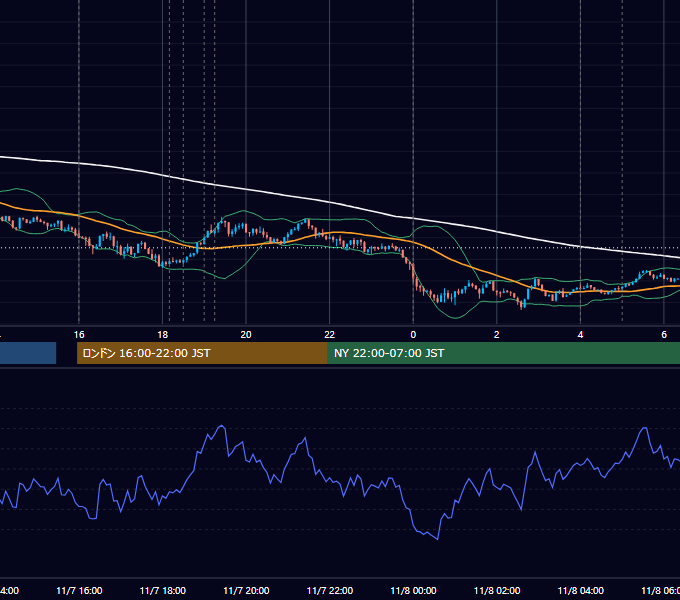The width and height of the screenshot is (680, 600).
Task: Click the 16 hour axis label
Action: coord(79,335)
